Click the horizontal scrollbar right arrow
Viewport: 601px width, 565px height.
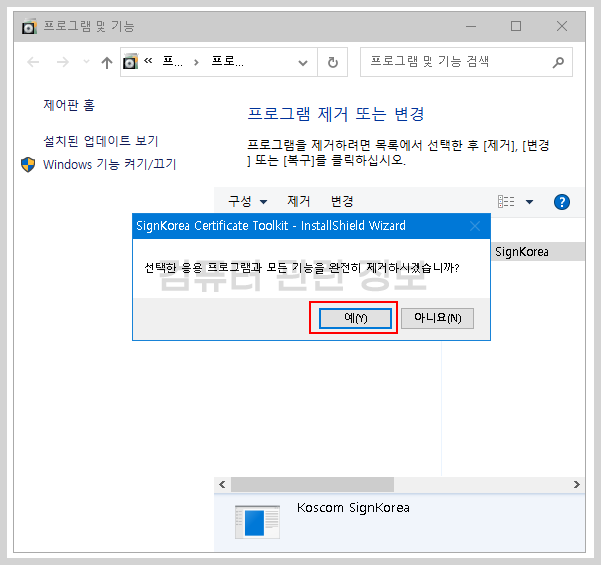click(x=576, y=485)
